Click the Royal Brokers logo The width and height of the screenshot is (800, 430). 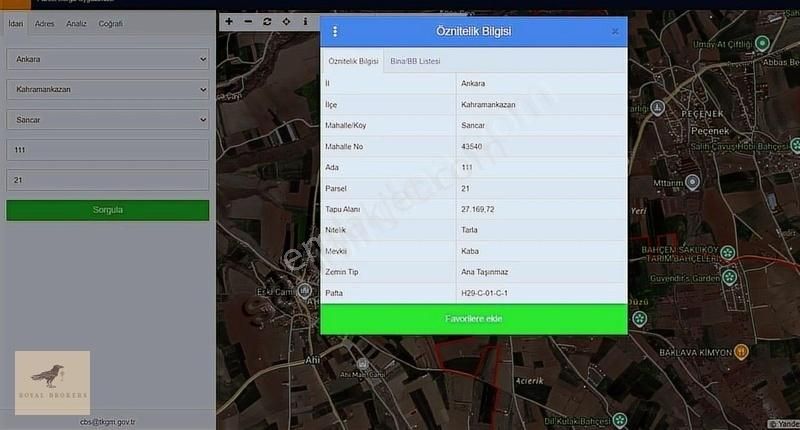tap(53, 383)
